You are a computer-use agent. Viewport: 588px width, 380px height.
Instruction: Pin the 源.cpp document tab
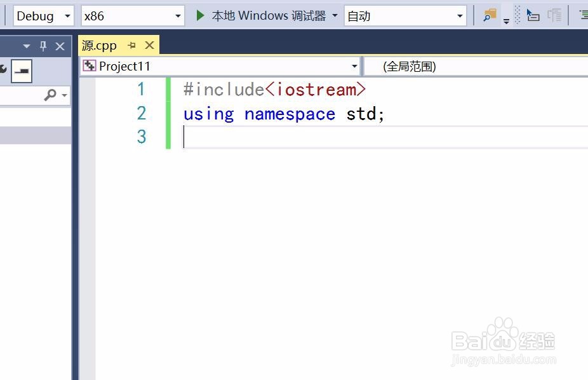132,45
